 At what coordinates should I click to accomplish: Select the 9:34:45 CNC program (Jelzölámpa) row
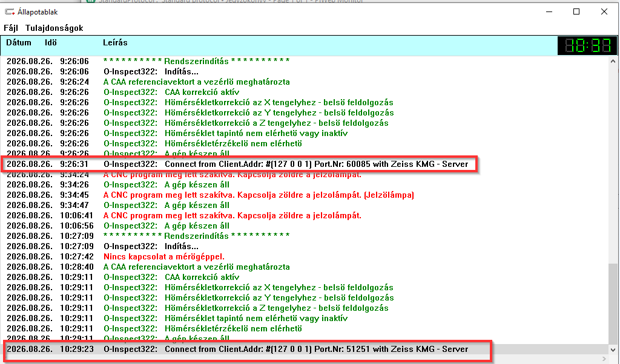(x=305, y=195)
